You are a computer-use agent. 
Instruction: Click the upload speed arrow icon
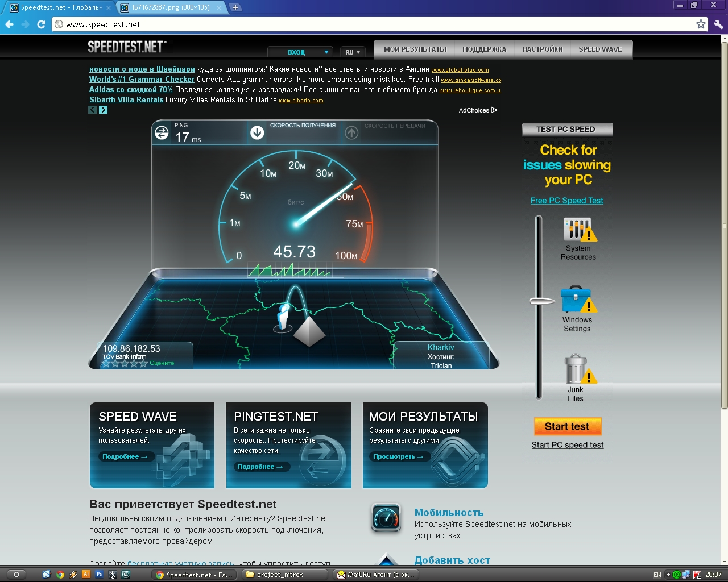tap(351, 133)
